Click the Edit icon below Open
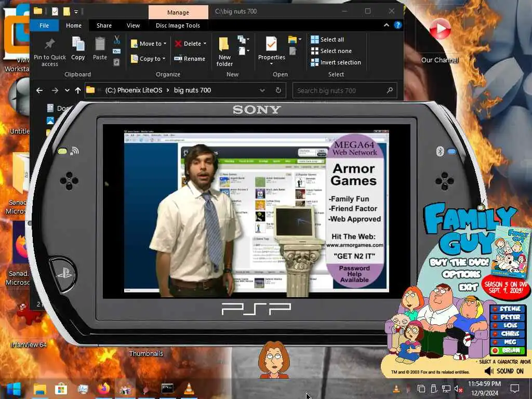 [x=292, y=51]
